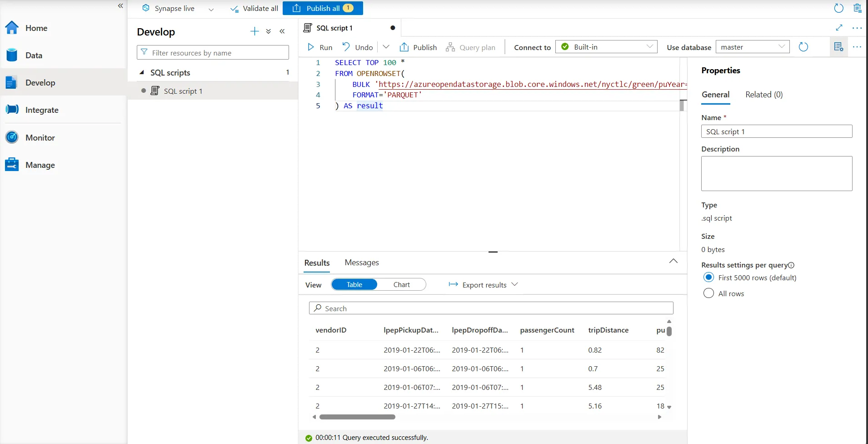Viewport: 868px width, 444px height.
Task: View the Query plan
Action: click(470, 47)
